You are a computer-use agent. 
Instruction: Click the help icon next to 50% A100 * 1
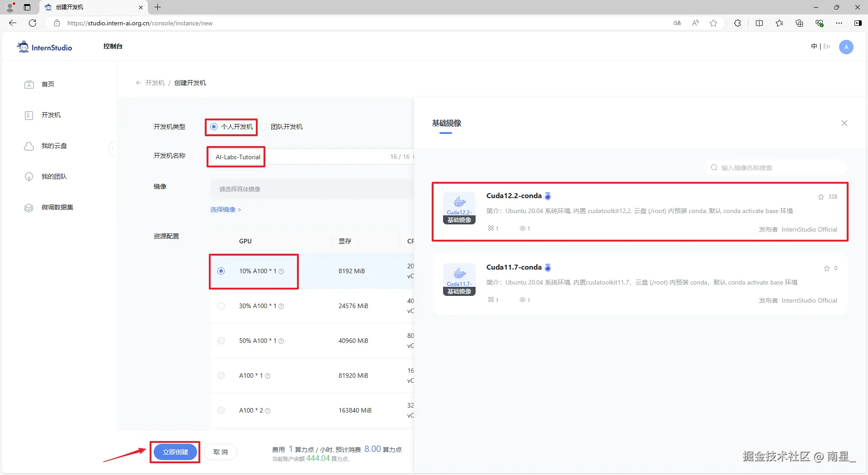click(281, 341)
